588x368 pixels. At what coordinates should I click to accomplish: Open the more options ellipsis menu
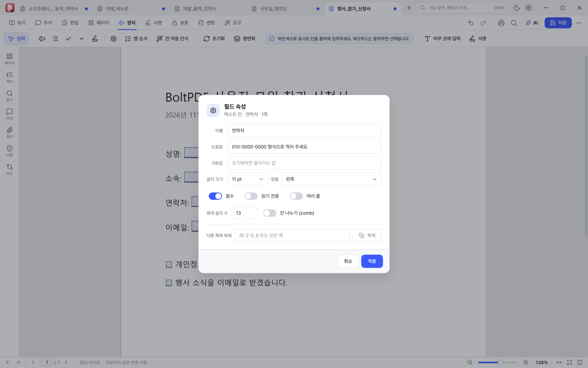click(x=578, y=23)
